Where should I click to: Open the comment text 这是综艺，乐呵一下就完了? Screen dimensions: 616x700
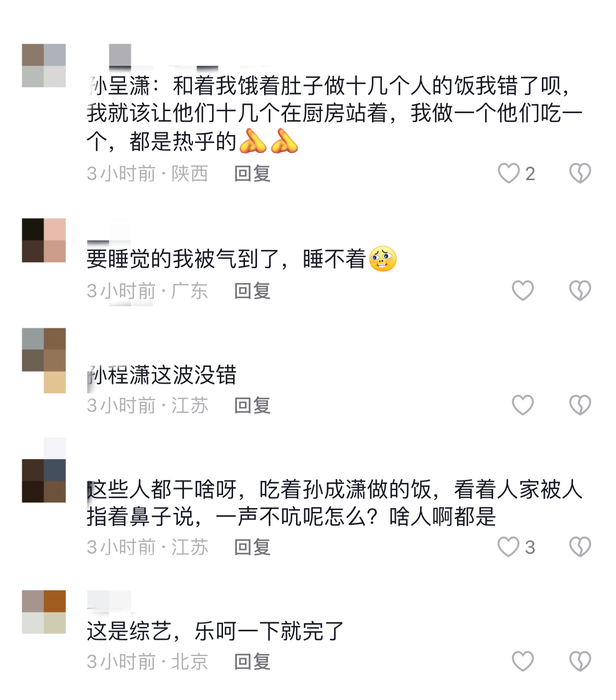click(215, 631)
